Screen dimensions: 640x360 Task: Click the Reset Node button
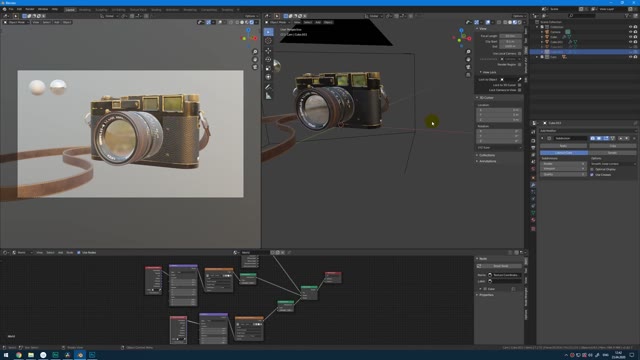click(x=501, y=266)
